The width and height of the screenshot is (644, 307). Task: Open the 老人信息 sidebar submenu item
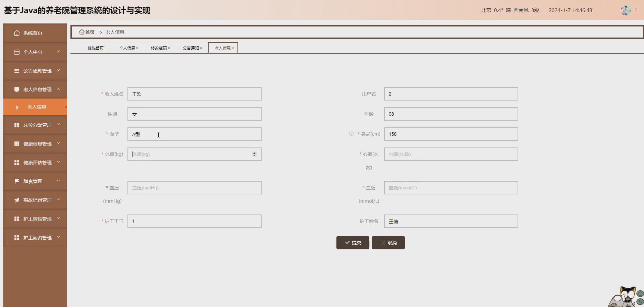35,107
